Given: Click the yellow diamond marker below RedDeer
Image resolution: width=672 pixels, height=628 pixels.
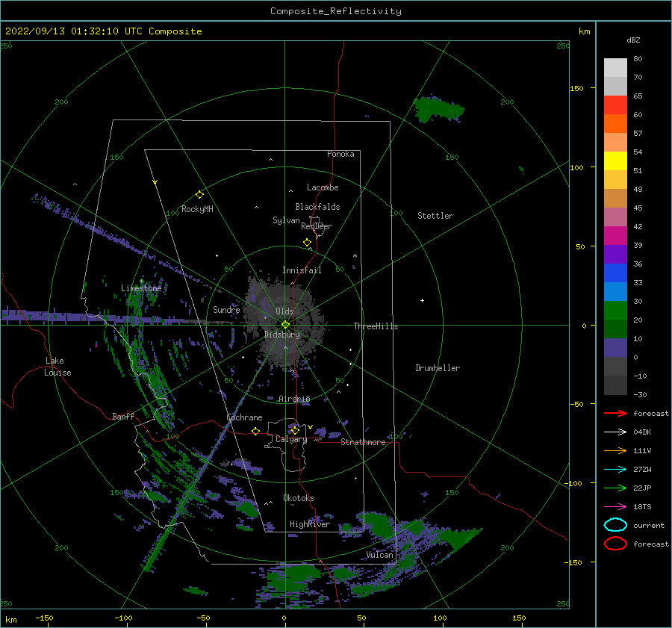Looking at the screenshot, I should (x=307, y=243).
